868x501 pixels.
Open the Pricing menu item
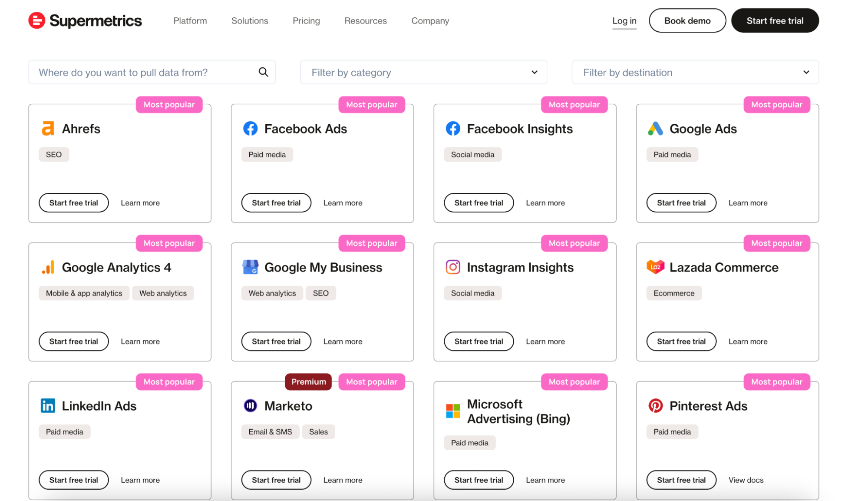click(306, 20)
